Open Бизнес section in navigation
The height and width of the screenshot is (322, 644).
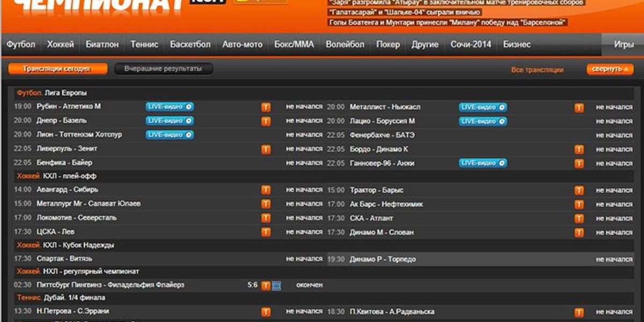point(517,45)
